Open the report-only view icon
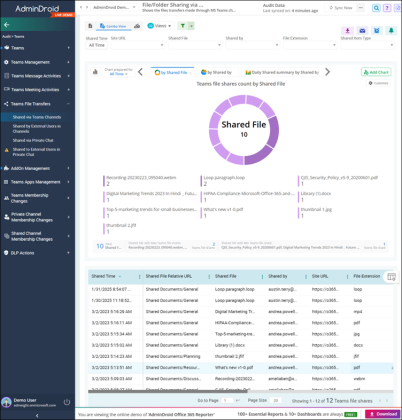This screenshot has height=420, width=402. (x=90, y=26)
